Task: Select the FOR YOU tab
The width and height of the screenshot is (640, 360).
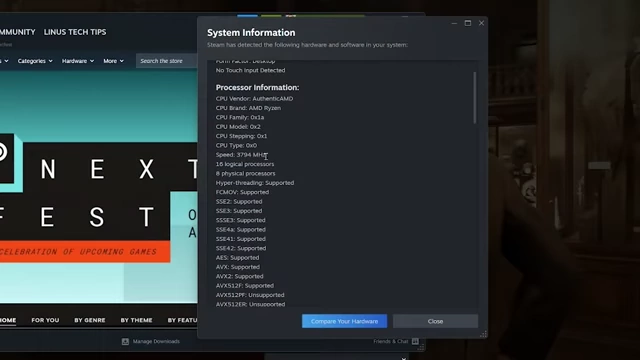Action: point(45,320)
